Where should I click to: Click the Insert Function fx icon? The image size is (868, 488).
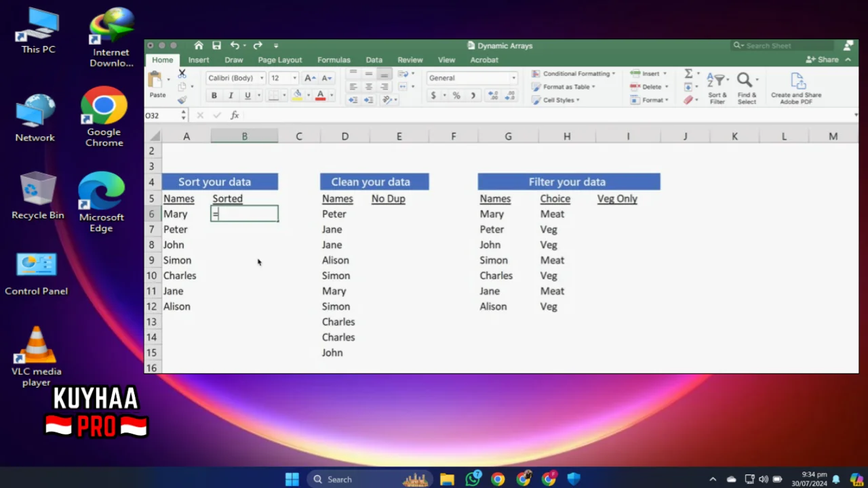[x=235, y=115]
